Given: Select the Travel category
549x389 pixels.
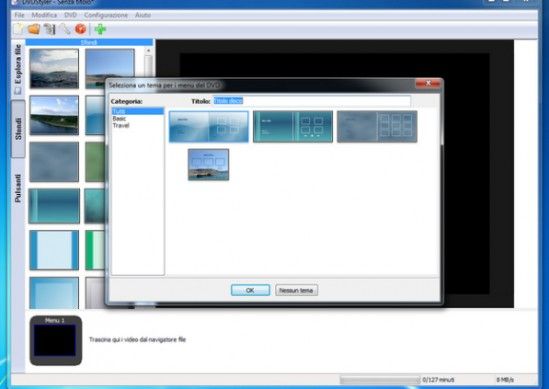Looking at the screenshot, I should click(x=121, y=125).
